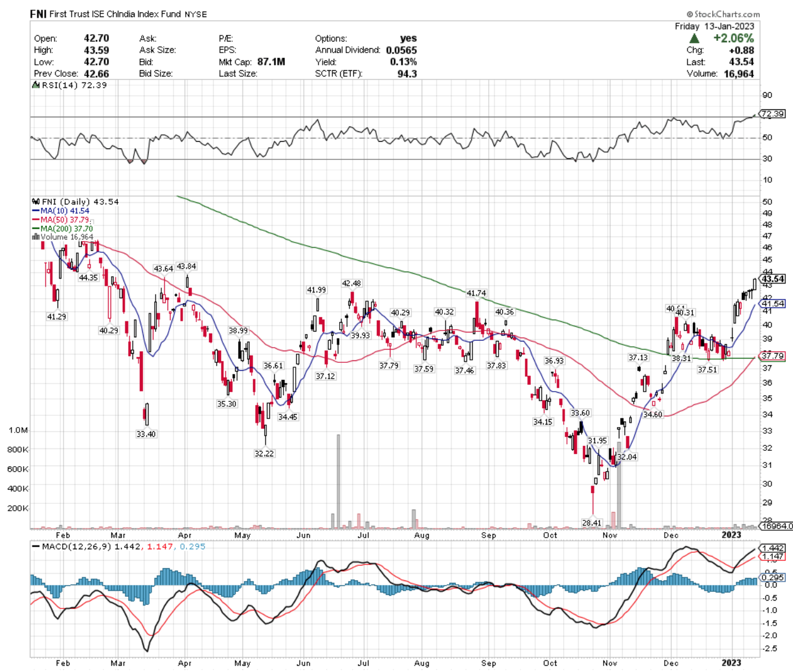Click the price label 34.45

click(288, 417)
